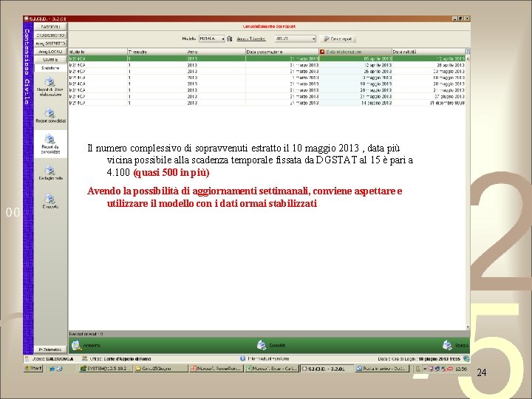Click the scroll down arrow of table scrollbar
Image resolution: width=532 pixels, height=399 pixels.
(x=468, y=327)
